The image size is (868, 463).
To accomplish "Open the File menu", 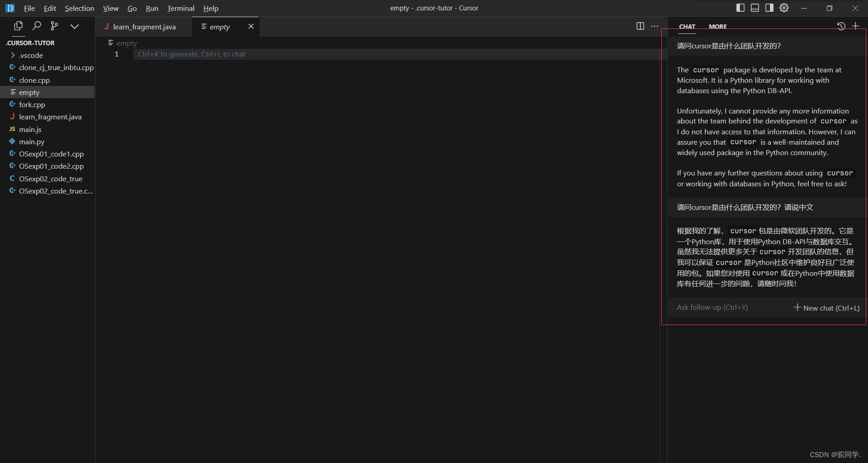I will [x=29, y=8].
